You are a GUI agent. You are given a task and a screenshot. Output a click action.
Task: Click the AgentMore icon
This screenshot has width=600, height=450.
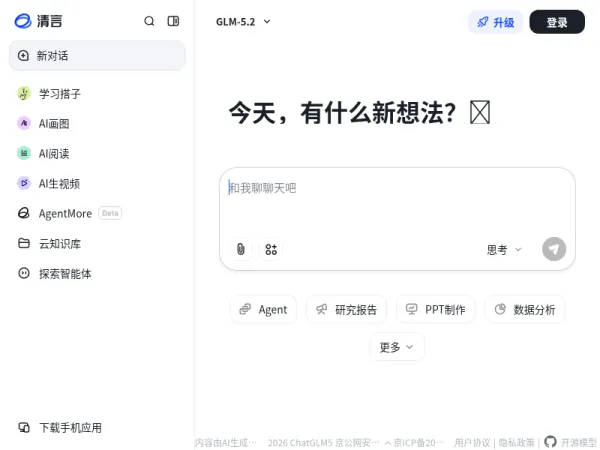coord(24,213)
